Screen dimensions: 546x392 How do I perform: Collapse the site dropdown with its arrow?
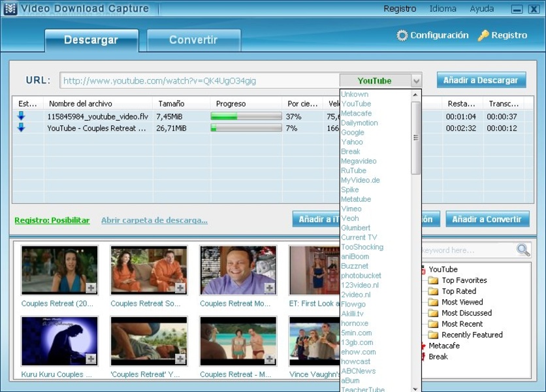tap(416, 81)
